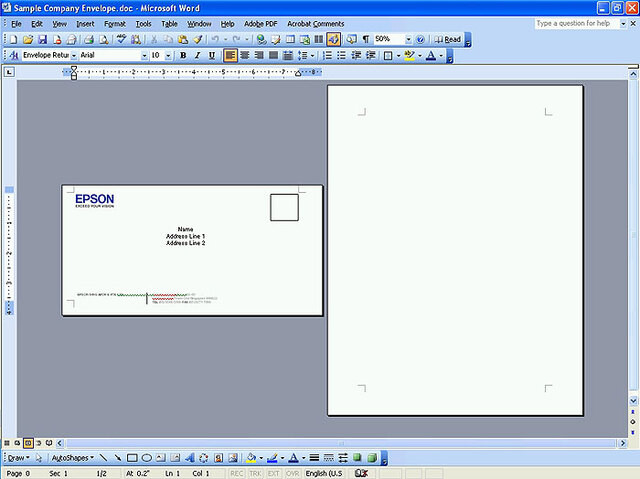Cut the selection with the scissors icon
This screenshot has width=640, height=479.
tap(154, 40)
